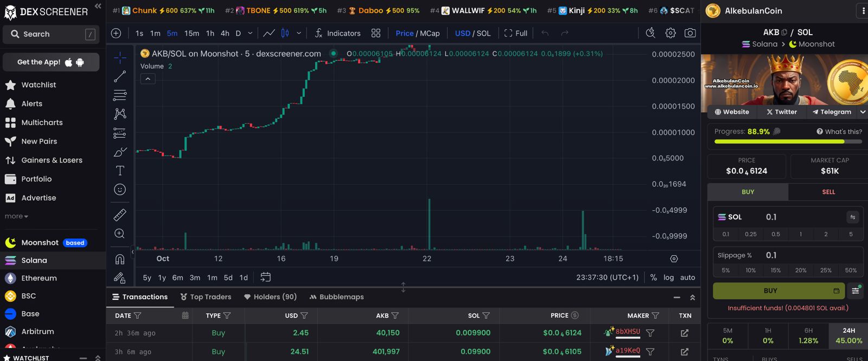This screenshot has height=361, width=868.
Task: Expand the 'more' sidebar menu
Action: tap(16, 216)
